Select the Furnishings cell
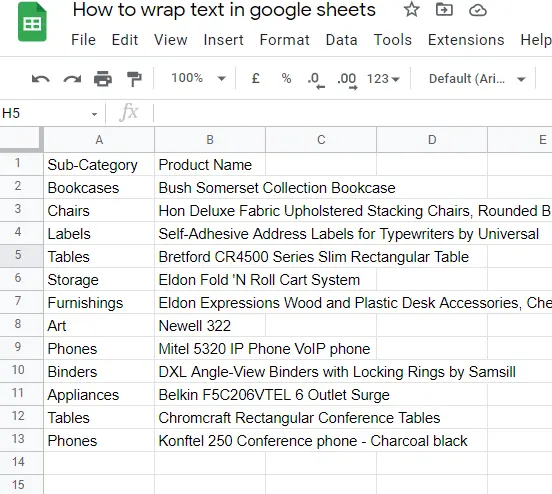This screenshot has height=494, width=552. coord(99,302)
